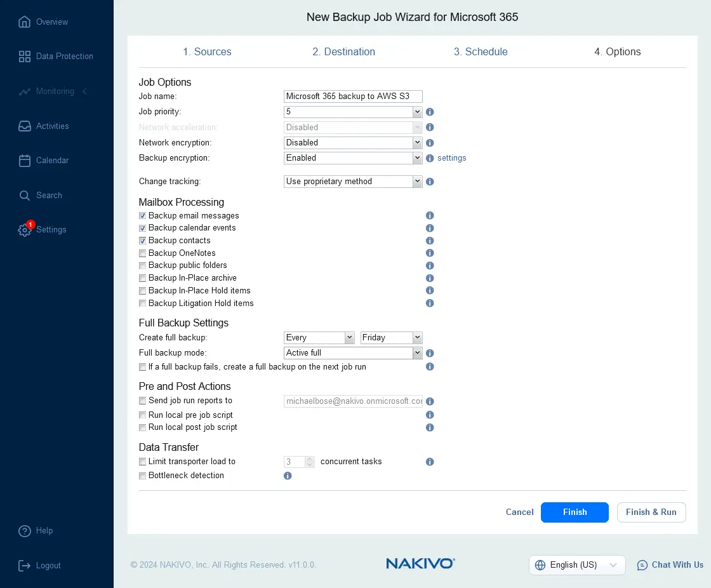Show info for Full backup mode
The width and height of the screenshot is (711, 588).
pyautogui.click(x=430, y=353)
